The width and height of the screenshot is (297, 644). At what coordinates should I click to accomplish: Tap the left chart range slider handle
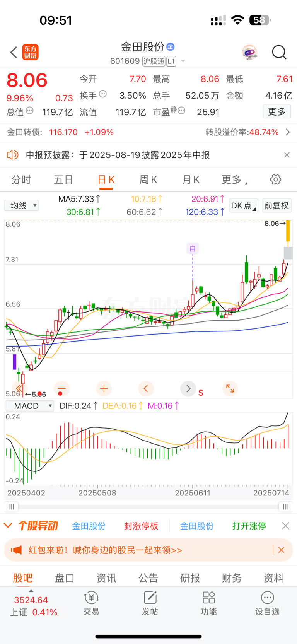(x=11, y=507)
